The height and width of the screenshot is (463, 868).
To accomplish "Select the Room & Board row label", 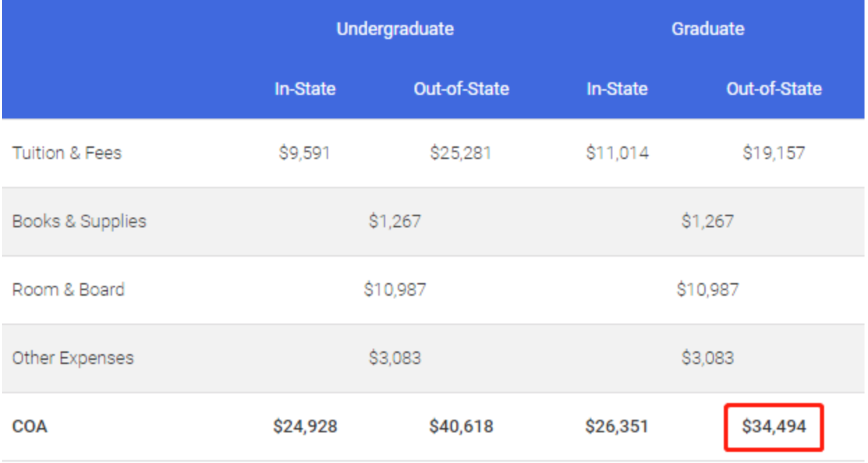I will tap(68, 290).
